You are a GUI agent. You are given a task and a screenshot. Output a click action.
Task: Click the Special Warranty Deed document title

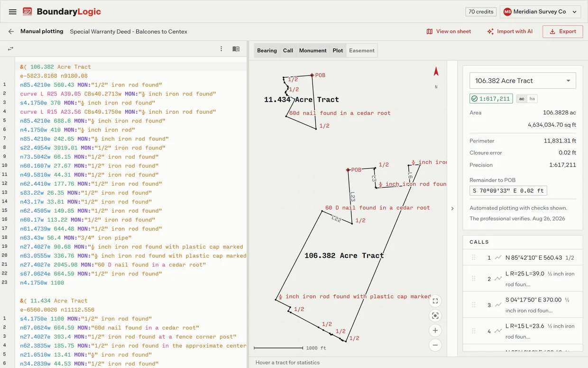pyautogui.click(x=129, y=31)
